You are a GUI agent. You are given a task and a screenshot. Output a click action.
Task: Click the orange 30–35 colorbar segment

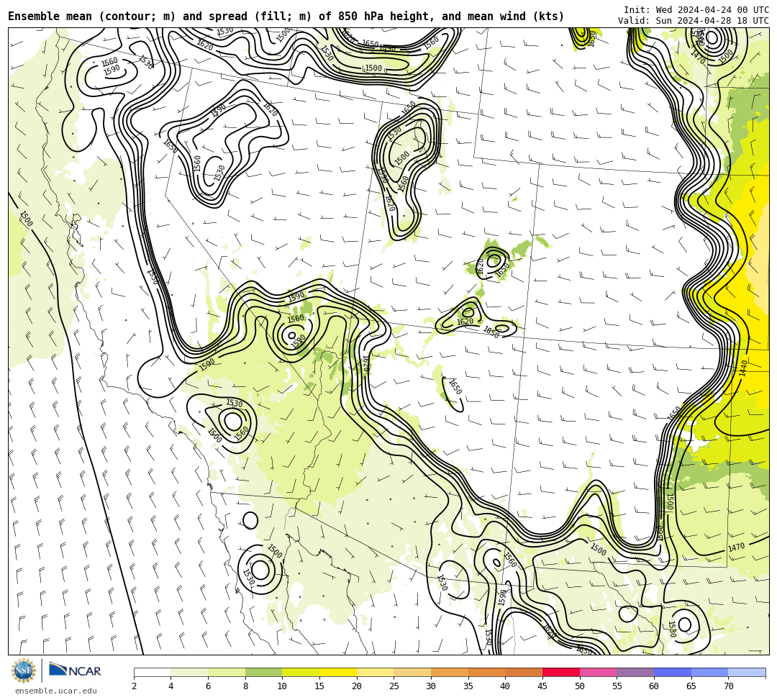pyautogui.click(x=450, y=672)
